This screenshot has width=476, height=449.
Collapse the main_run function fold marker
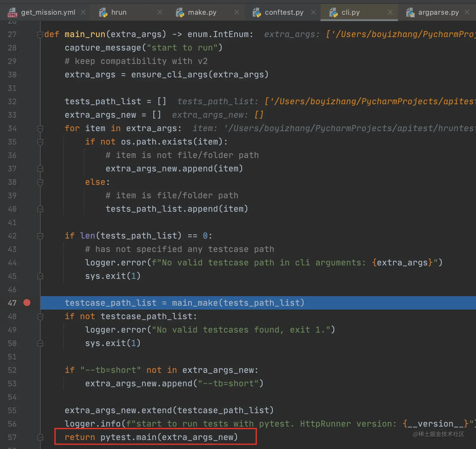[x=40, y=35]
